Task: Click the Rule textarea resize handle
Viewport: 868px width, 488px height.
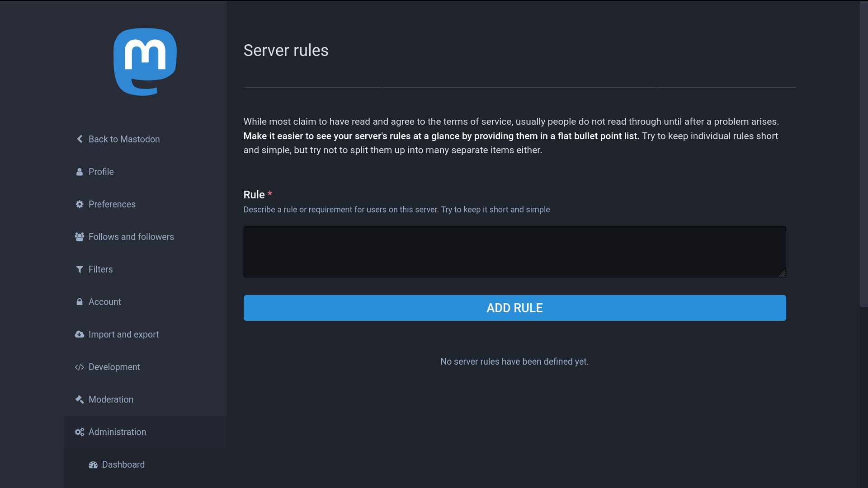Action: tap(782, 273)
